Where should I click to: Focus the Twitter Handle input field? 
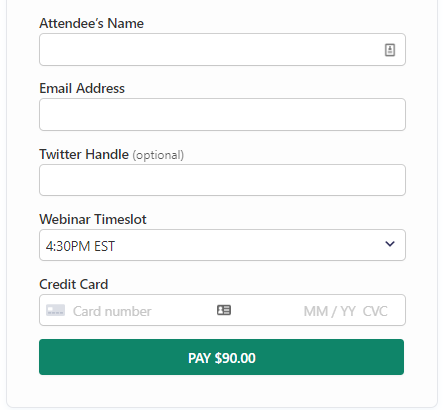pyautogui.click(x=222, y=180)
